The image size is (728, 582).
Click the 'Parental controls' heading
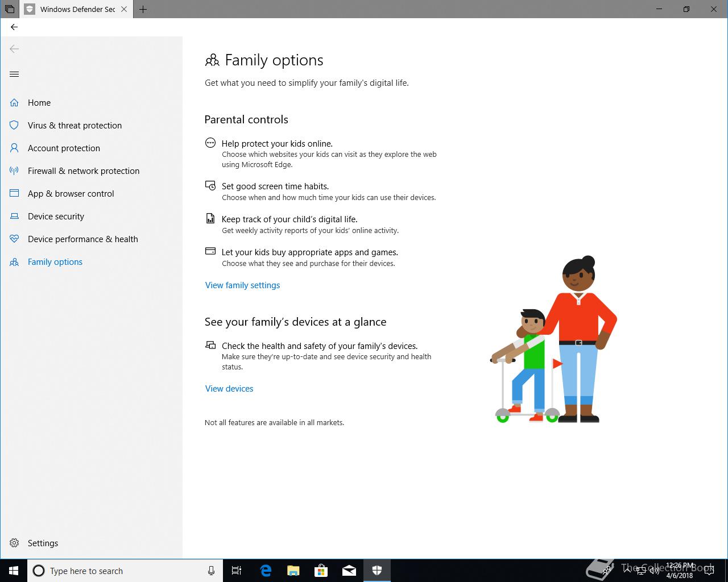(246, 119)
